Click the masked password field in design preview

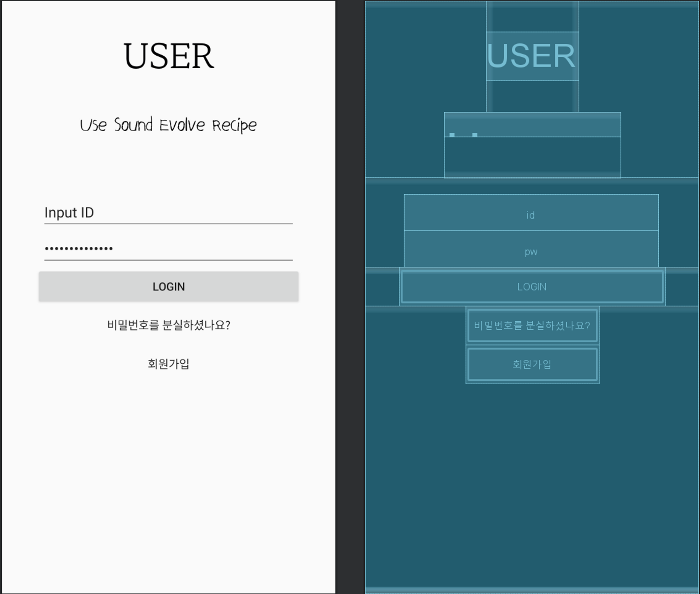(x=168, y=249)
